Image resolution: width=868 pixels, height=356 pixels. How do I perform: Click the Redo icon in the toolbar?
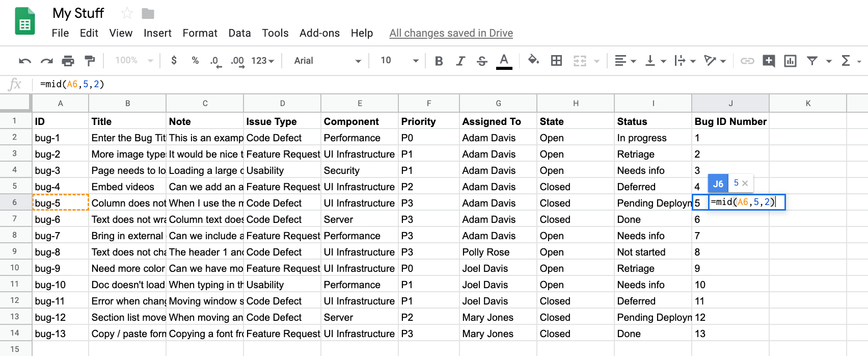click(46, 61)
